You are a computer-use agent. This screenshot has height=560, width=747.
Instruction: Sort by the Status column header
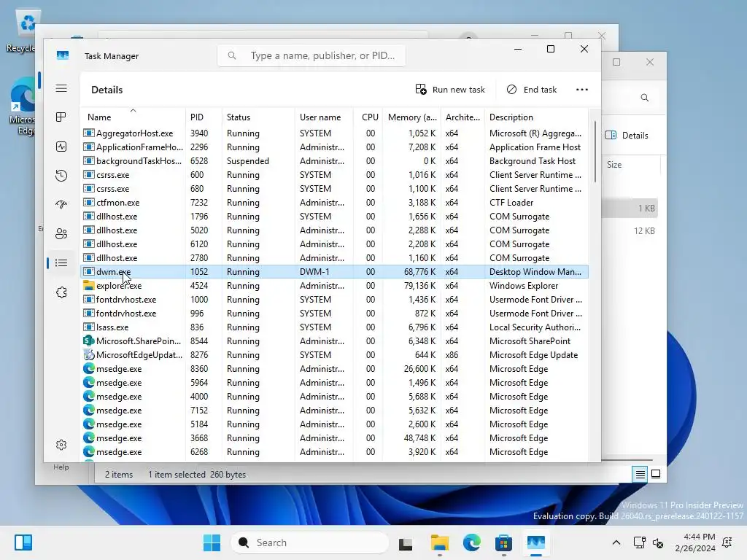coord(258,117)
